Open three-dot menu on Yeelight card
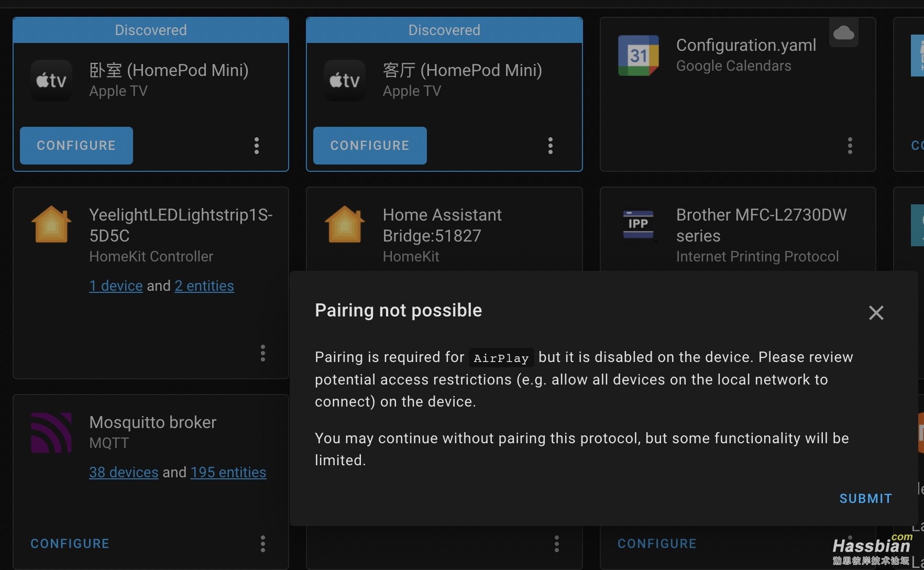This screenshot has width=924, height=570. tap(263, 353)
